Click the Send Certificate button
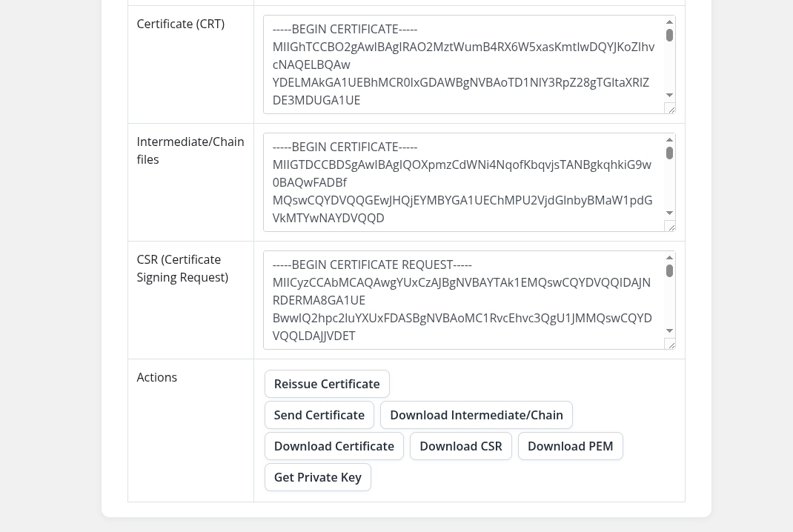This screenshot has width=793, height=532. (x=319, y=415)
